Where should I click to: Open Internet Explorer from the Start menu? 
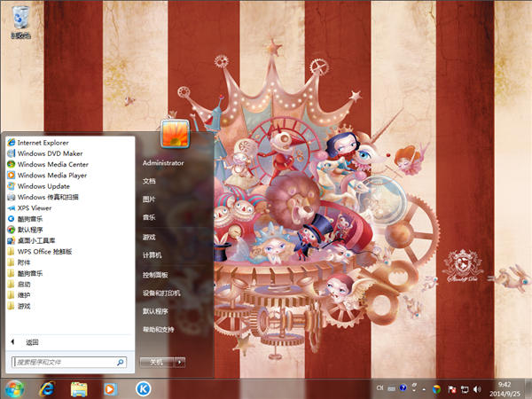pos(43,142)
